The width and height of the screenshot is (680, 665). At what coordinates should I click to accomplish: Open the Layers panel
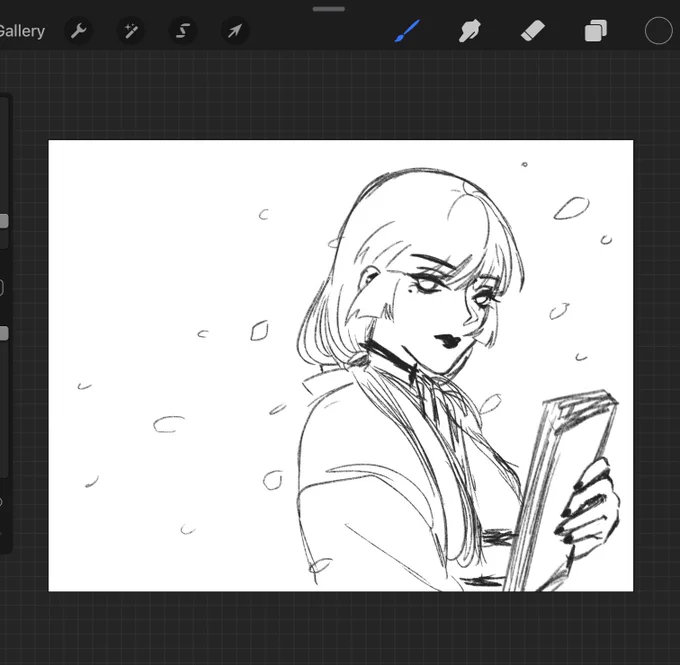pos(595,31)
